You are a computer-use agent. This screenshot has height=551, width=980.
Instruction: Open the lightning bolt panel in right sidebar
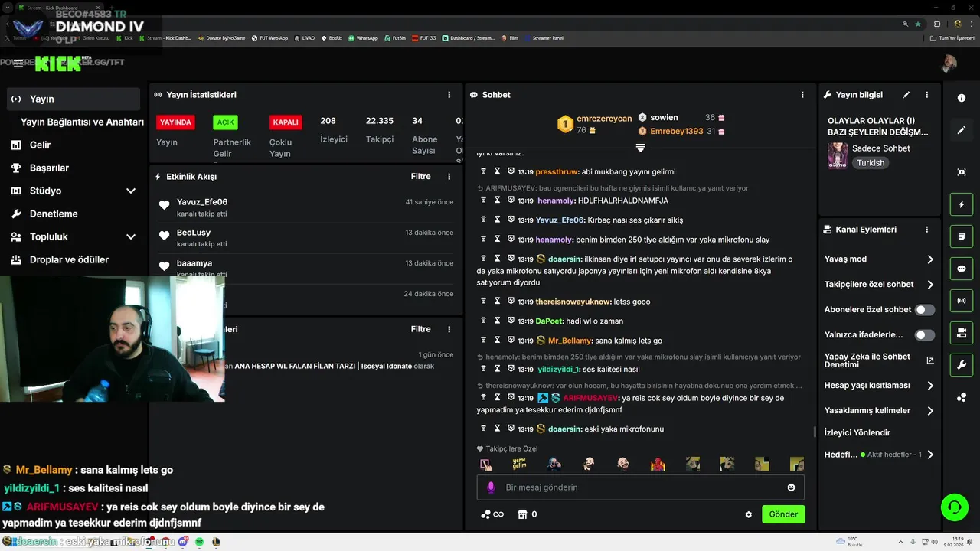coord(962,204)
